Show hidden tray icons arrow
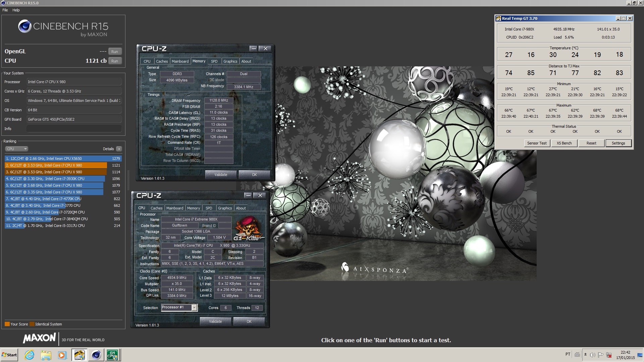This screenshot has width=644, height=362. click(585, 355)
